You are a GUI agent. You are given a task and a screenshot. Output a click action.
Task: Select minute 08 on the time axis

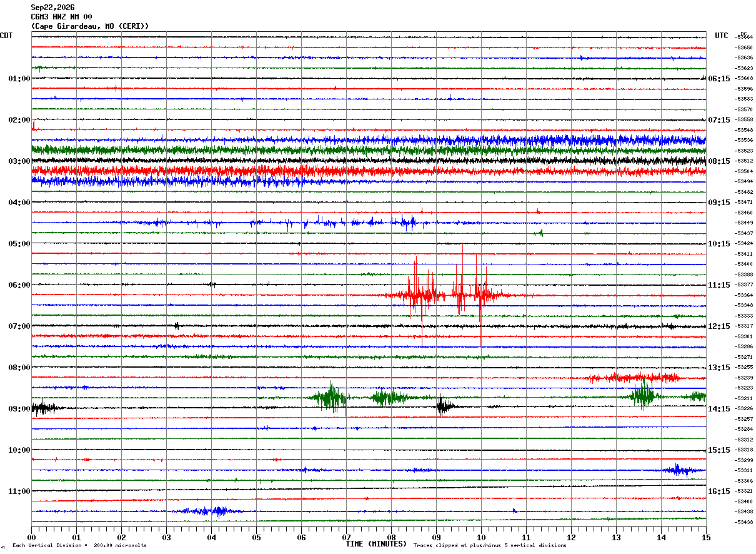point(391,537)
